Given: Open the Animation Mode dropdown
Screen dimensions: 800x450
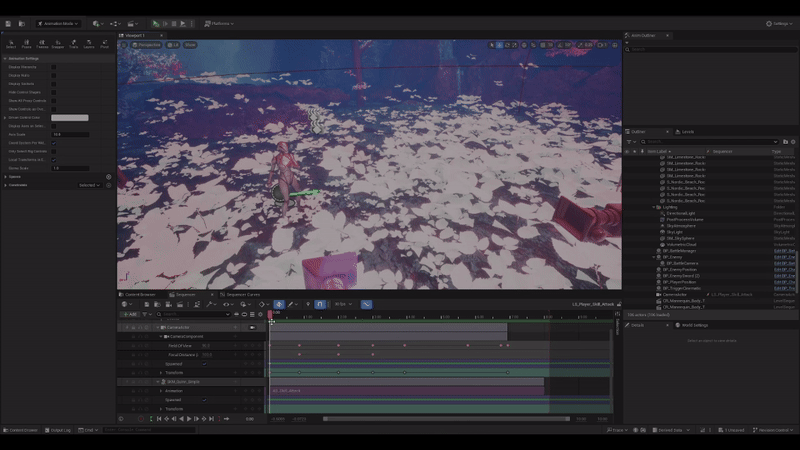Looking at the screenshot, I should coord(59,23).
